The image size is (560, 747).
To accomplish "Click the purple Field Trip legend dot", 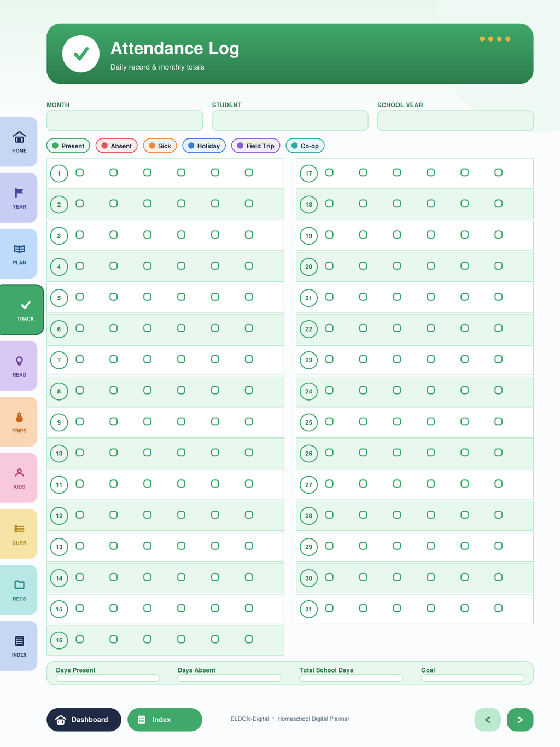I will [240, 146].
